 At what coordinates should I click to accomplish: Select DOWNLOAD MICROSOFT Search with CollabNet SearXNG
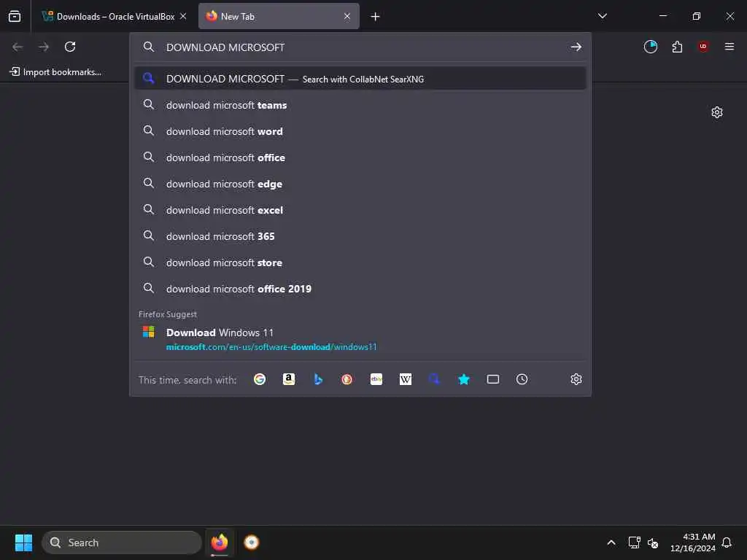pyautogui.click(x=360, y=79)
